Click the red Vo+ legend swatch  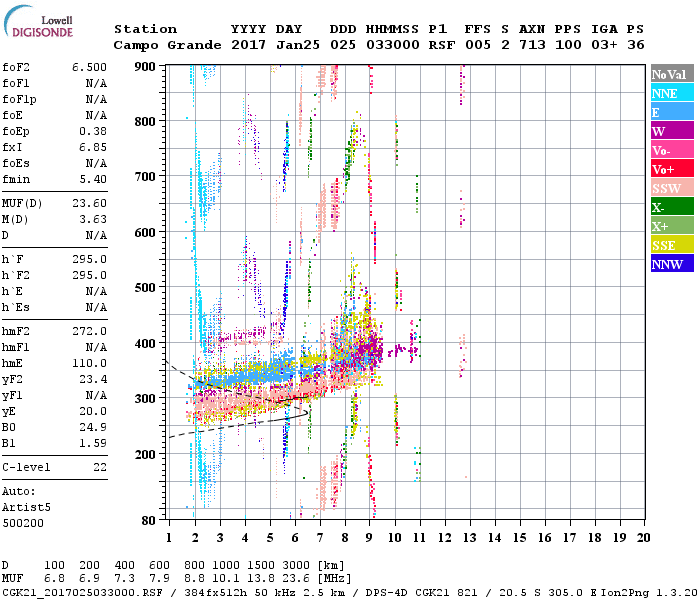point(668,169)
